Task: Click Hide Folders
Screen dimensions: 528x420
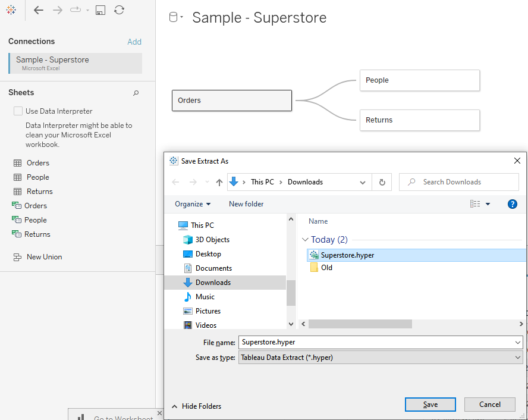Action: (x=197, y=406)
